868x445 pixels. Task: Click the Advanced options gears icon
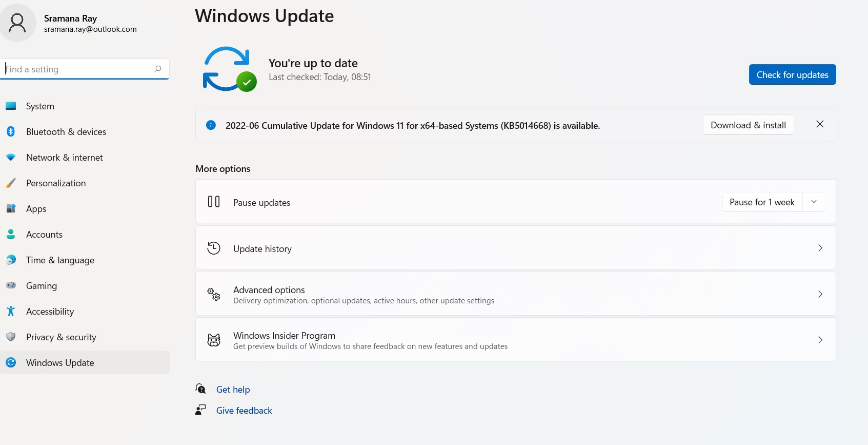tap(214, 294)
